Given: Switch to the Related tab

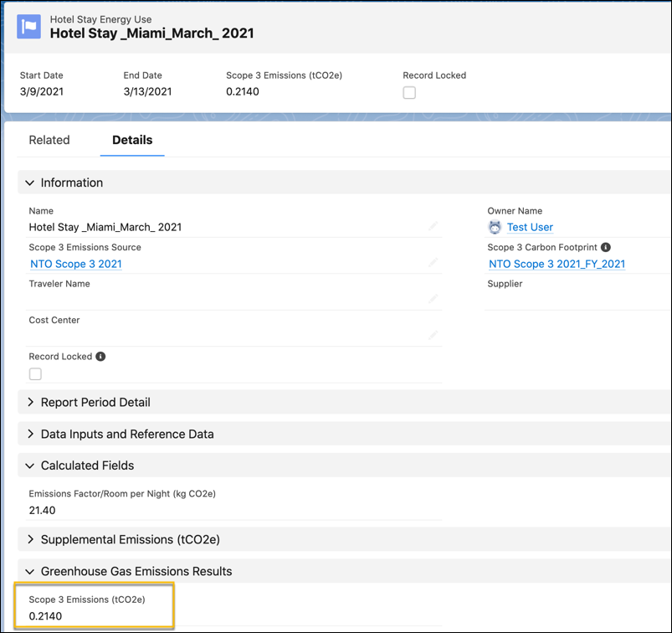Looking at the screenshot, I should click(x=49, y=140).
